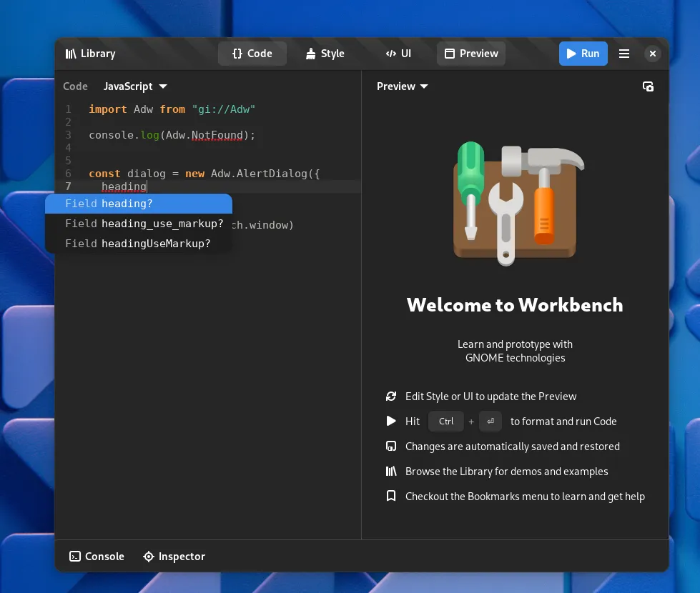Open the JavaScript language dropdown
The height and width of the screenshot is (593, 700).
(135, 86)
